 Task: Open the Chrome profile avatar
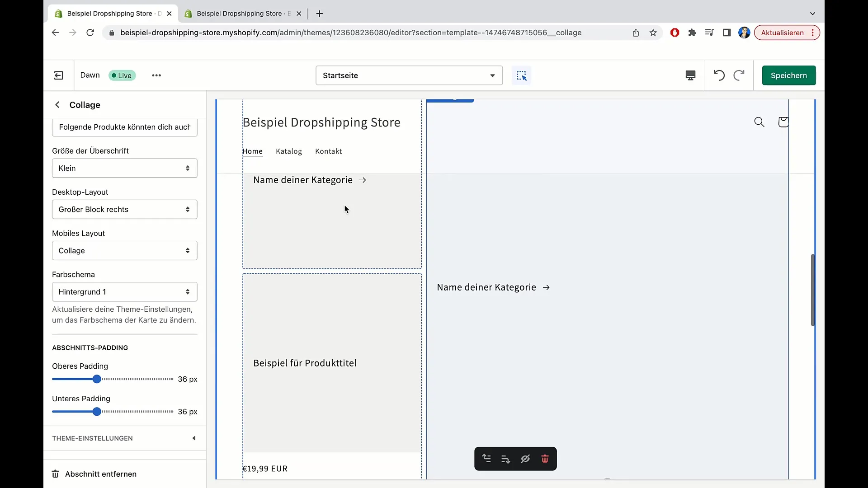[x=744, y=33]
